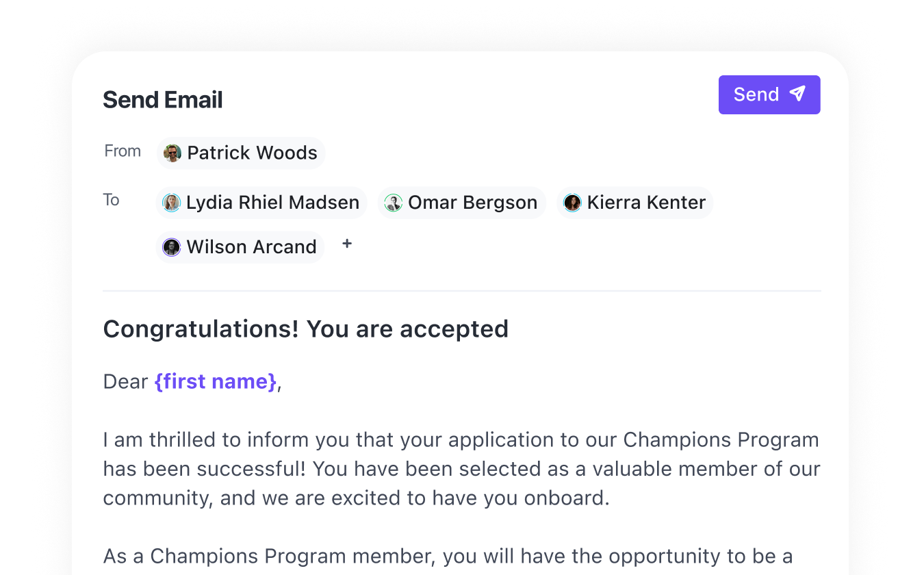924x575 pixels.
Task: Click the To field label
Action: pos(111,200)
